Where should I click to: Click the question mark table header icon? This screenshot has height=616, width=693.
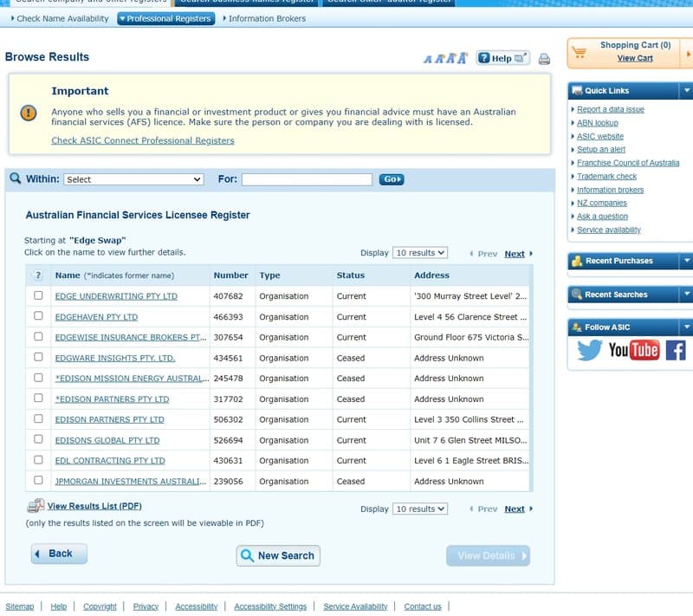[x=38, y=276]
